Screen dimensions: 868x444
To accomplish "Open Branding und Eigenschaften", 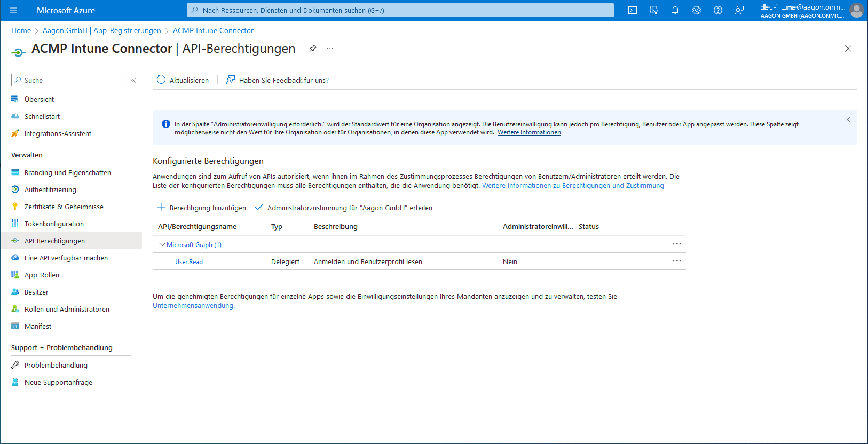I will click(68, 172).
